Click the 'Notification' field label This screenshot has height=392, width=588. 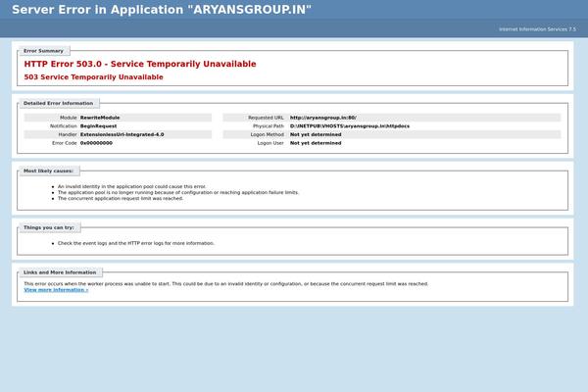point(64,126)
